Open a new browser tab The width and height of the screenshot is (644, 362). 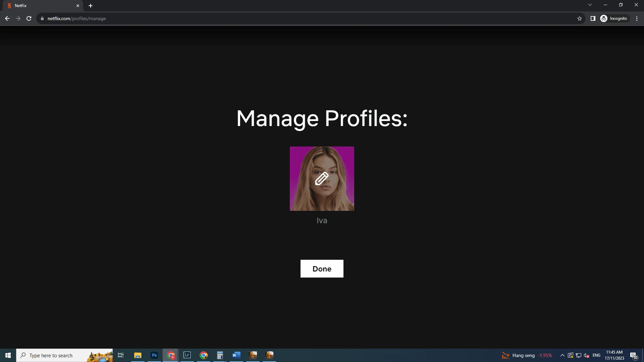point(91,6)
